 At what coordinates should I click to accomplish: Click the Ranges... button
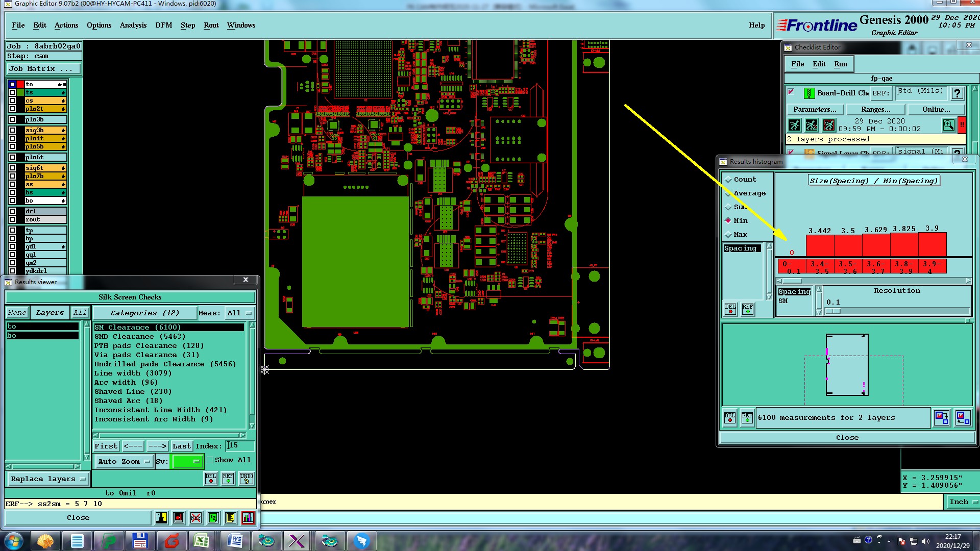click(x=876, y=109)
